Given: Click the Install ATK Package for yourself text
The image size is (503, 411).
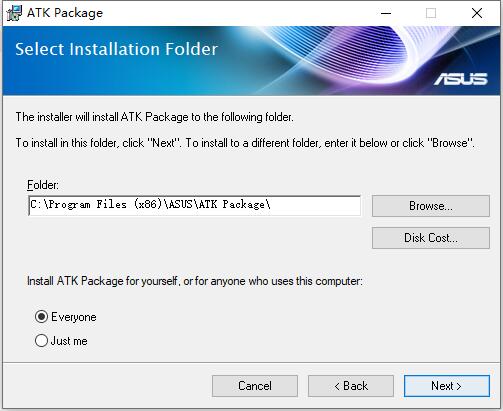Looking at the screenshot, I should (x=195, y=281).
